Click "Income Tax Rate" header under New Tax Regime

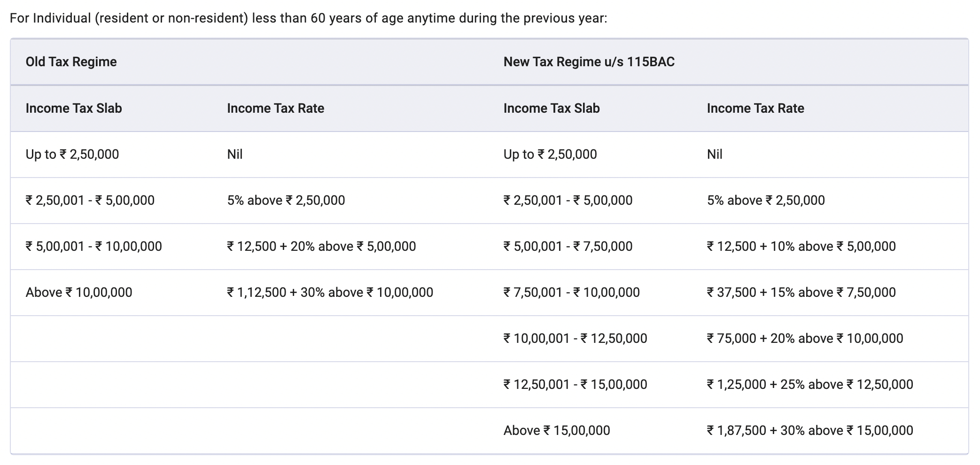(x=755, y=108)
